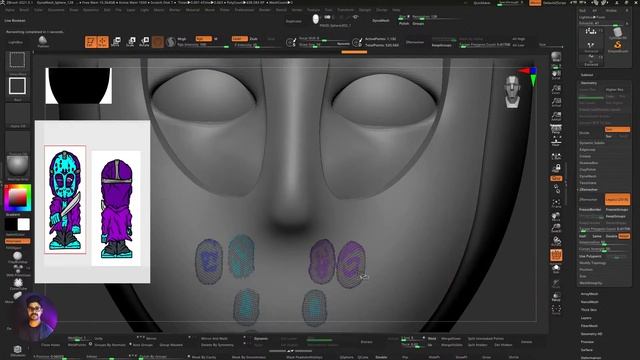Expand the ShadowBox subsection

click(589, 163)
